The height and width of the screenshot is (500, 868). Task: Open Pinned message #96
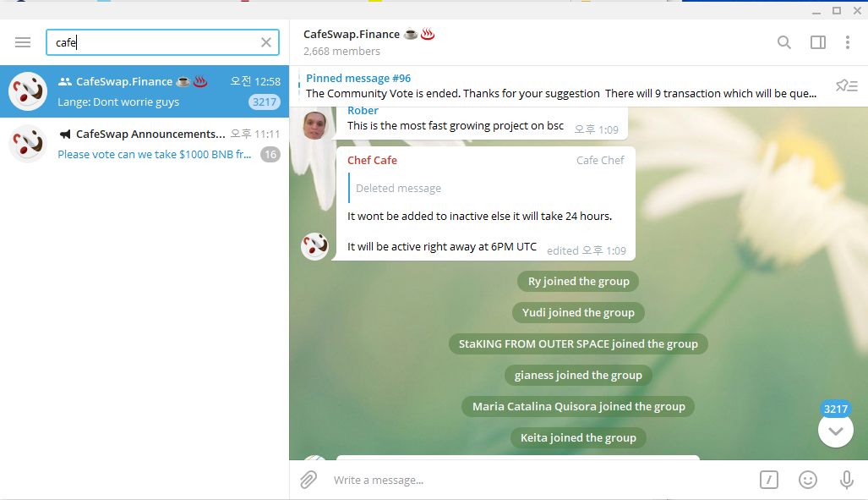click(x=561, y=86)
